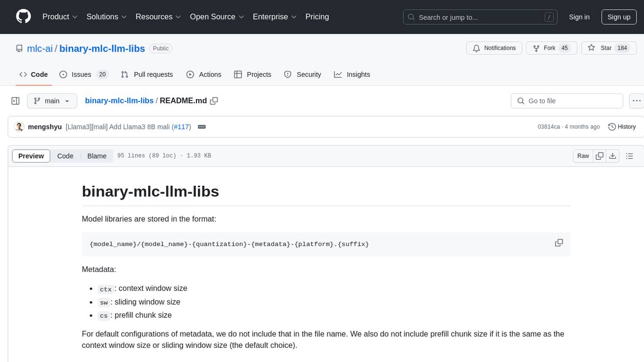644x362 pixels.
Task: Open the Pricing page
Action: (317, 17)
